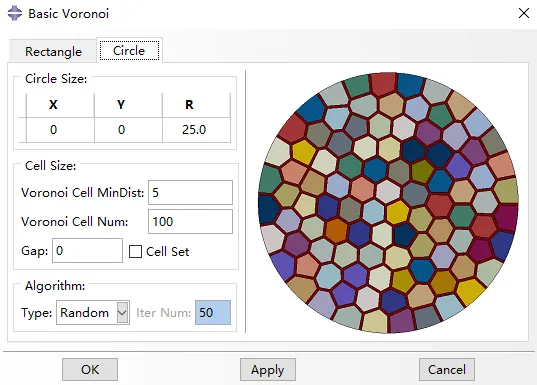Enable the Cell Set checkbox
537x385 pixels.
coord(135,251)
